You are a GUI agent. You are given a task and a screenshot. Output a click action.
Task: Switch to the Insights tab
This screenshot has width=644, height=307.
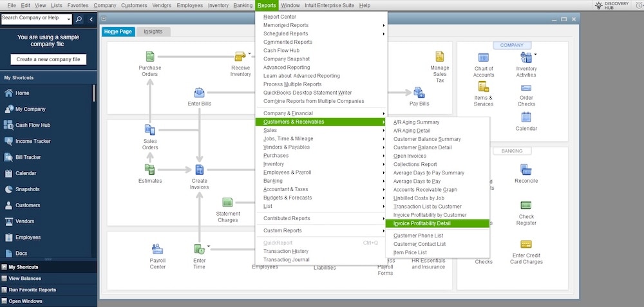[x=153, y=32]
